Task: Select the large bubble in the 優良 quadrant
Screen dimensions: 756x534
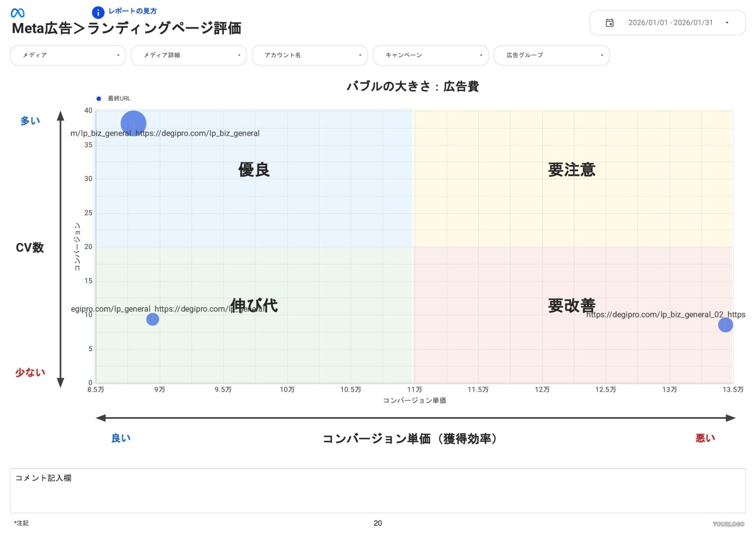Action: coord(133,123)
